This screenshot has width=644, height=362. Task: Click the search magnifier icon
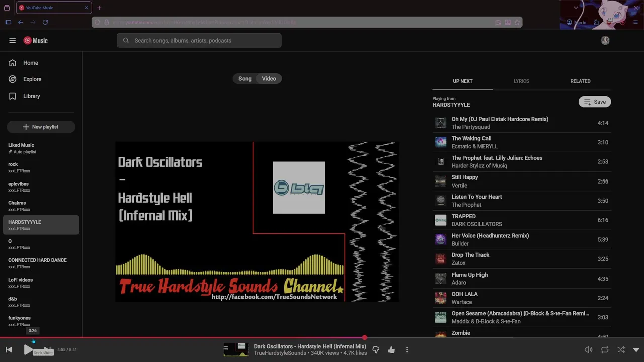pos(126,41)
